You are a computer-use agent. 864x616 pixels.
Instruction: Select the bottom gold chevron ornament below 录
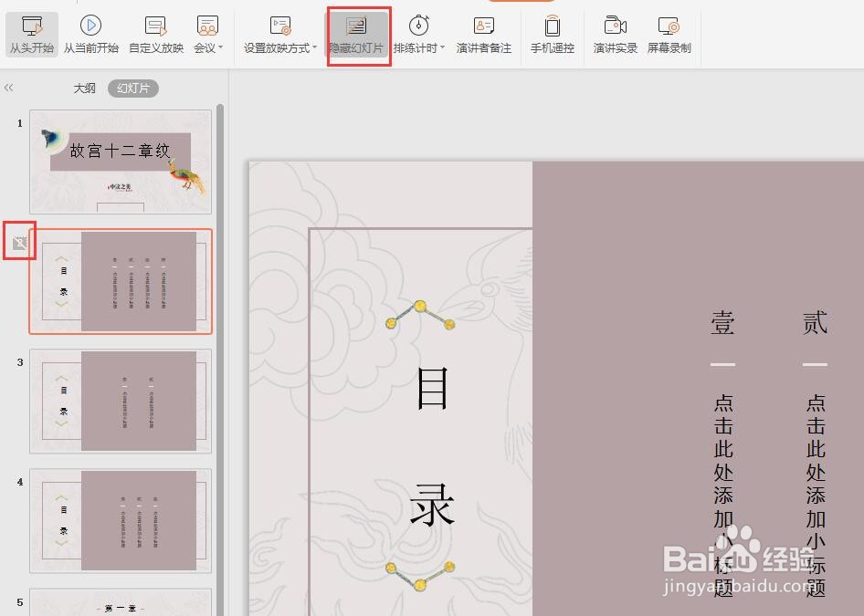[x=420, y=576]
